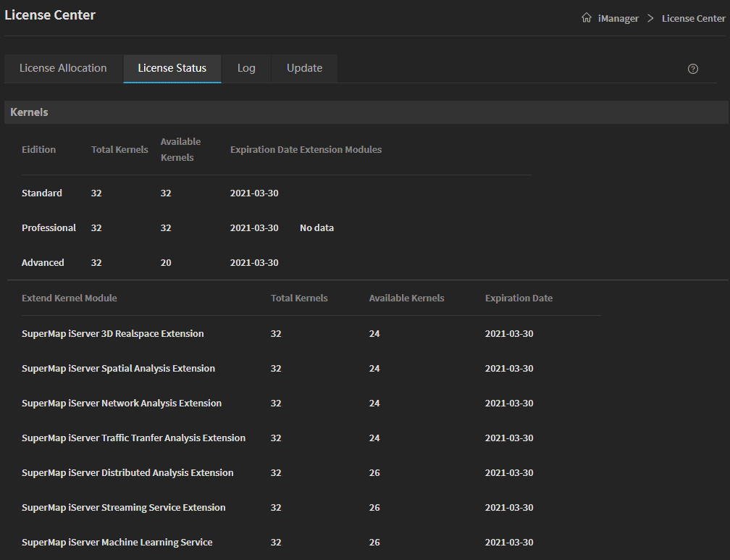Viewport: 730px width, 560px height.
Task: Click the Extend Kernel Module column header
Action: 70,298
